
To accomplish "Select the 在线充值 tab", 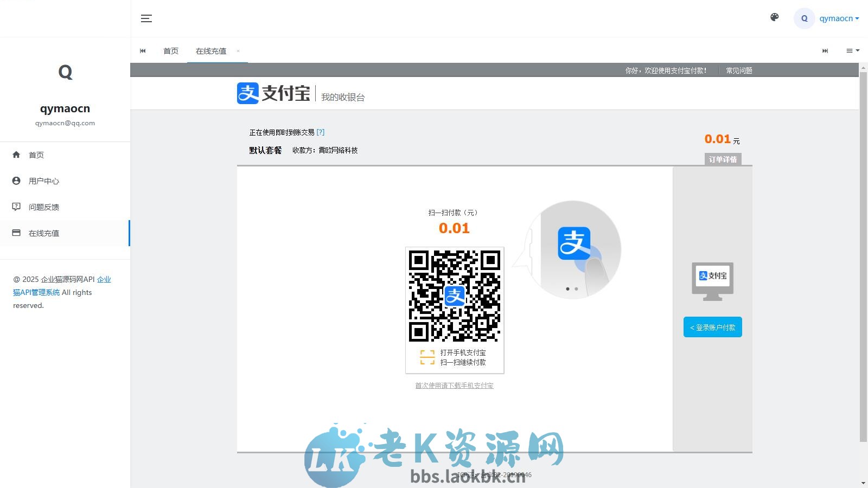I will (x=210, y=50).
